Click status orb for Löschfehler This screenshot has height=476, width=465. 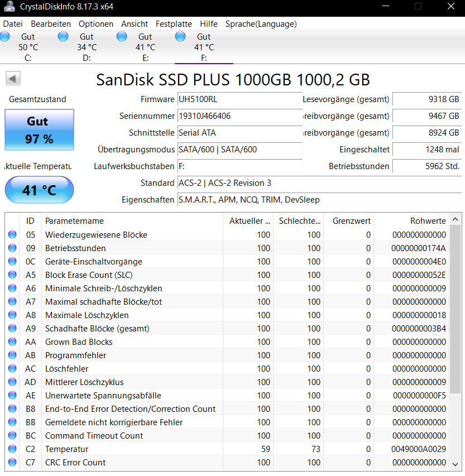(x=12, y=368)
